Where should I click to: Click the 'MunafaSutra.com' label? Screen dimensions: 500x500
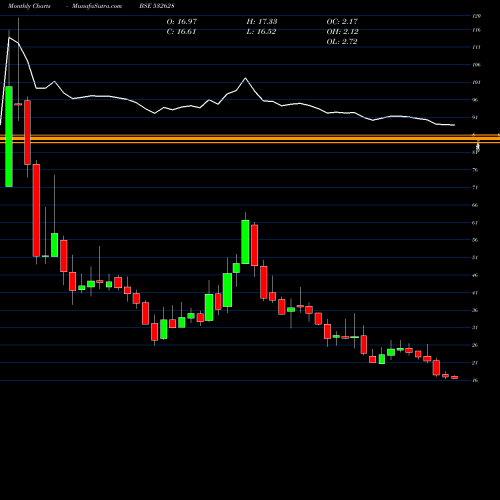(x=97, y=6)
